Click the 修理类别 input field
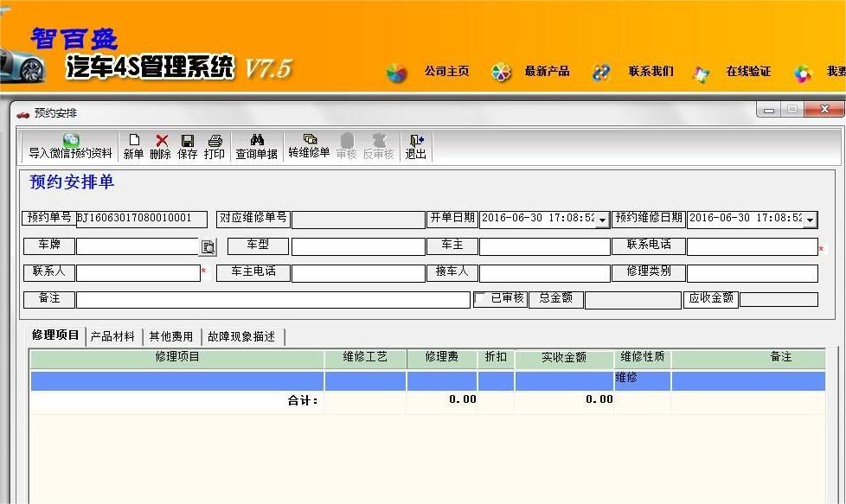Screen dimensions: 846x504 [752, 273]
